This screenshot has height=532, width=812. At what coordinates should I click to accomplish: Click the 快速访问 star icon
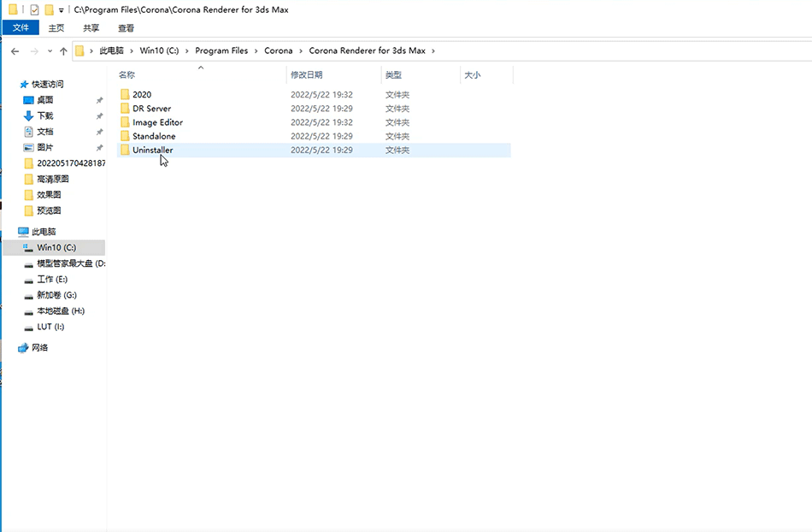point(24,84)
